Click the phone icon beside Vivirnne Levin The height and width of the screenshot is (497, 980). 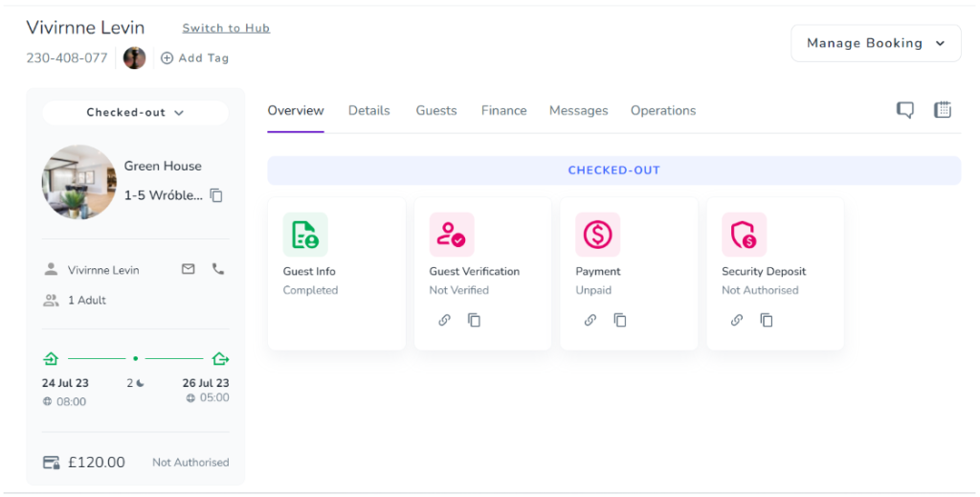pyautogui.click(x=218, y=269)
